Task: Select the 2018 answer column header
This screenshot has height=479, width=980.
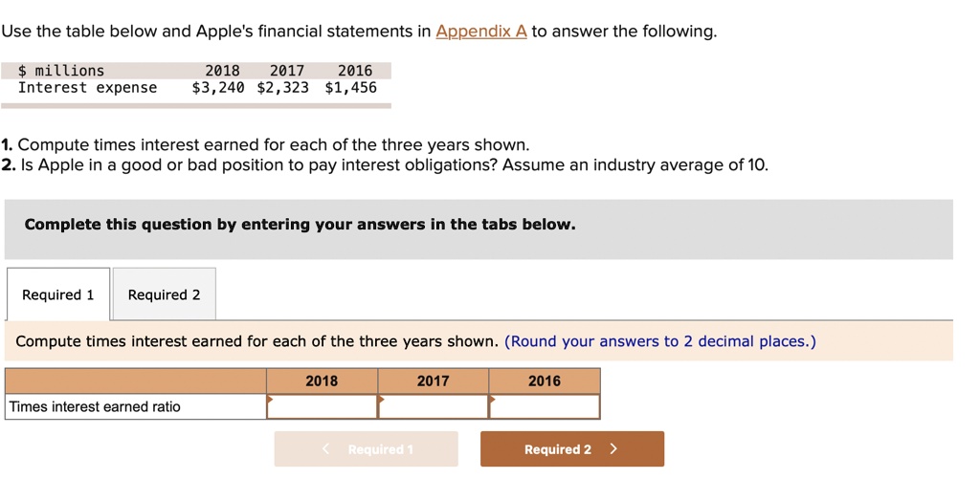Action: coord(322,381)
